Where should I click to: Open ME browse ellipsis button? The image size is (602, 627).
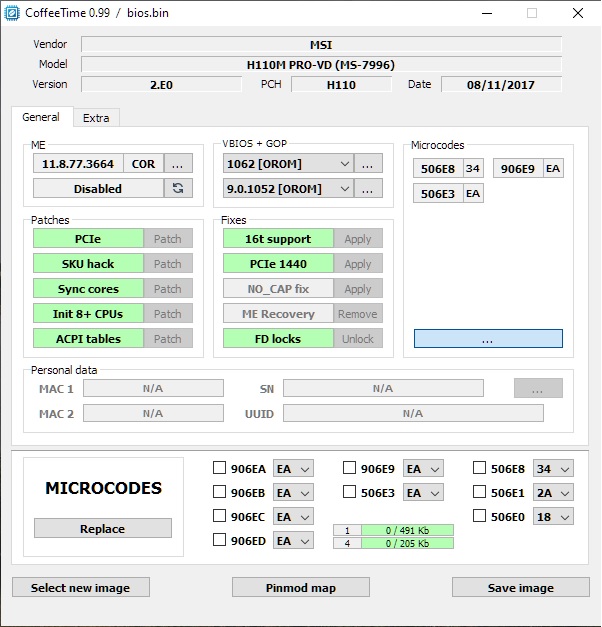pyautogui.click(x=178, y=164)
